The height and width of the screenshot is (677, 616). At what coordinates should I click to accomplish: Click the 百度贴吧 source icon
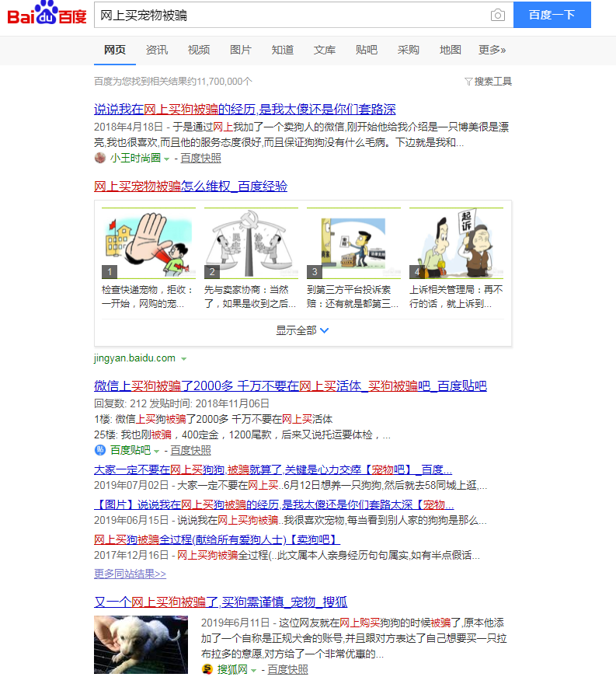pos(100,450)
